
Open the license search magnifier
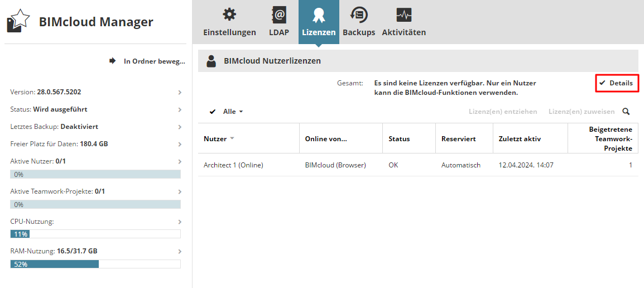626,112
